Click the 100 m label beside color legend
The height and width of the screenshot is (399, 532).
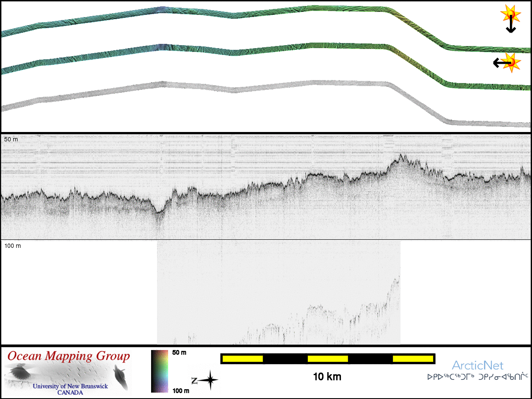pos(180,390)
